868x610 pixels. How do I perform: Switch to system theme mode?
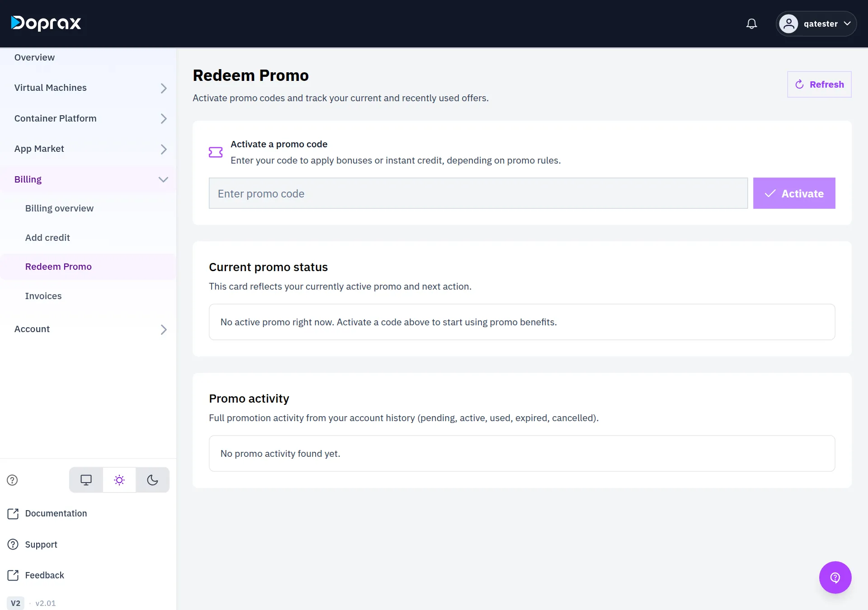point(86,480)
